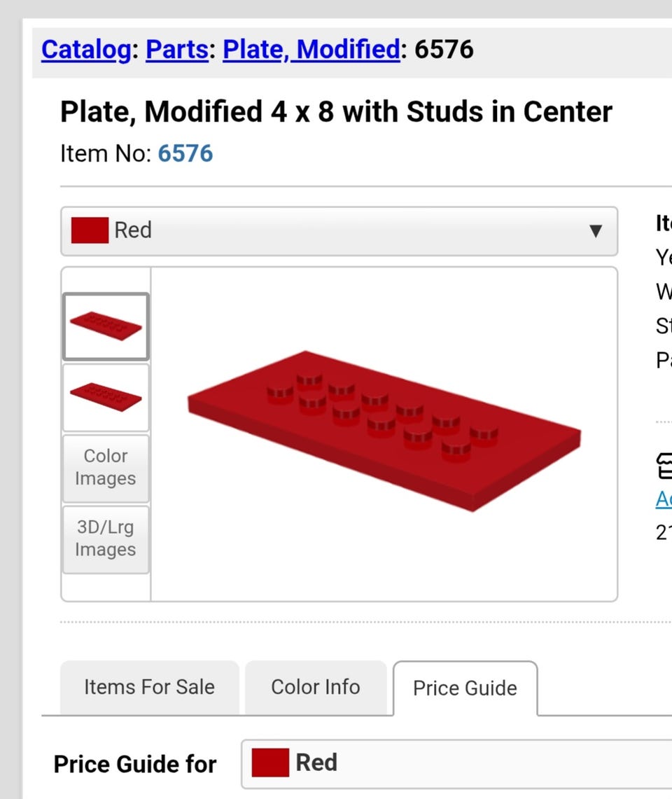Viewport: 672px width, 799px height.
Task: Open the Parts breadcrumb link
Action: (177, 50)
